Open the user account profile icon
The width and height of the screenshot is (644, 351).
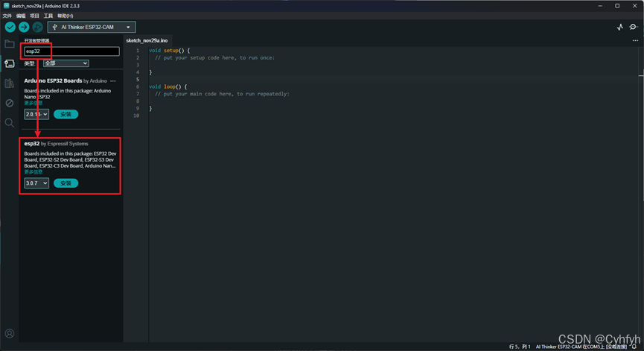[10, 333]
